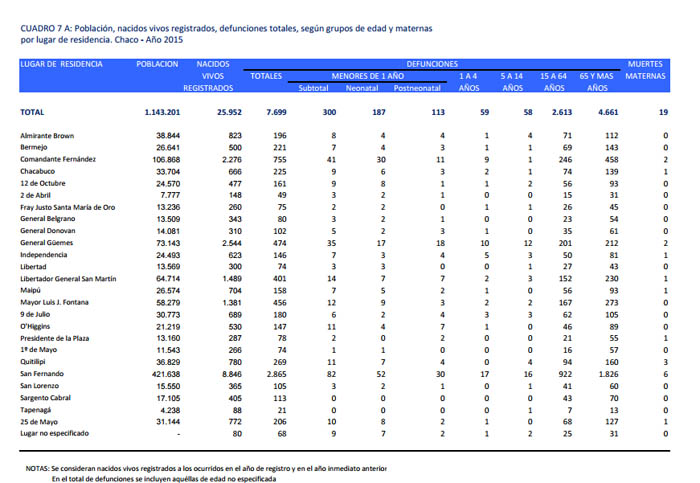Screen dimensions: 700x483
Task: Click the MUERTES MATERNAS column header
Action: click(x=645, y=70)
